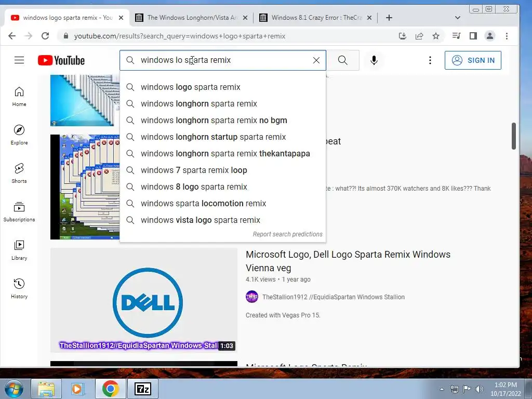Choose suggestion windows 8 logo sparta remix

pyautogui.click(x=222, y=187)
